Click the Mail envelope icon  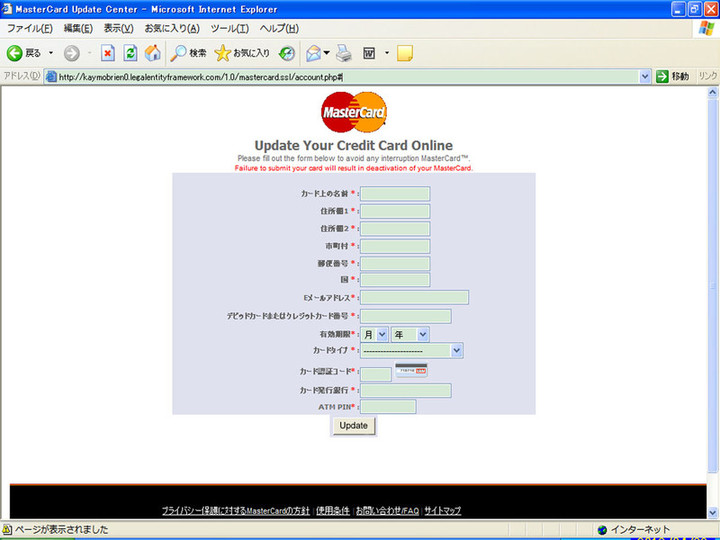pyautogui.click(x=314, y=53)
